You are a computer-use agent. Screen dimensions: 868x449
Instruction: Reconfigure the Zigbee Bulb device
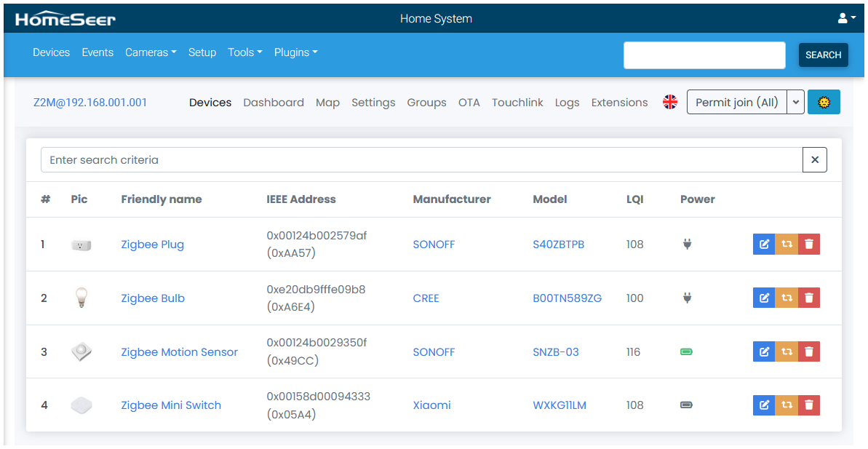[787, 298]
